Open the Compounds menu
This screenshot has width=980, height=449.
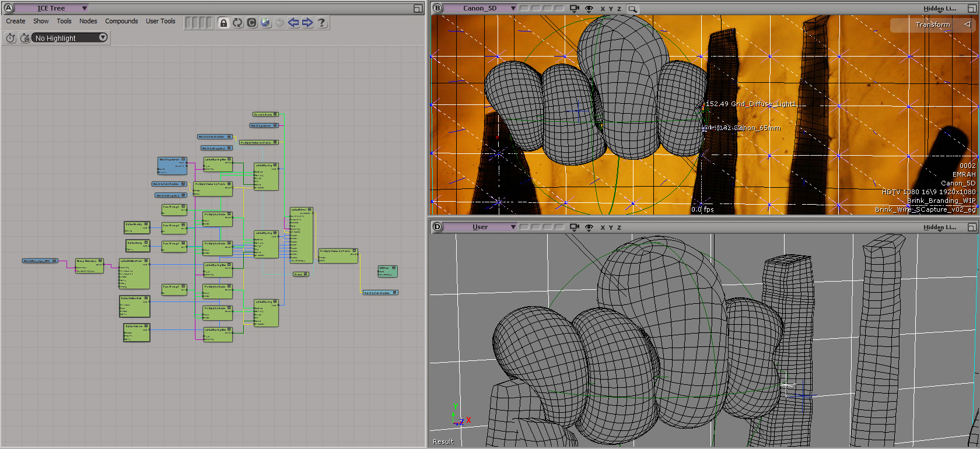(121, 21)
